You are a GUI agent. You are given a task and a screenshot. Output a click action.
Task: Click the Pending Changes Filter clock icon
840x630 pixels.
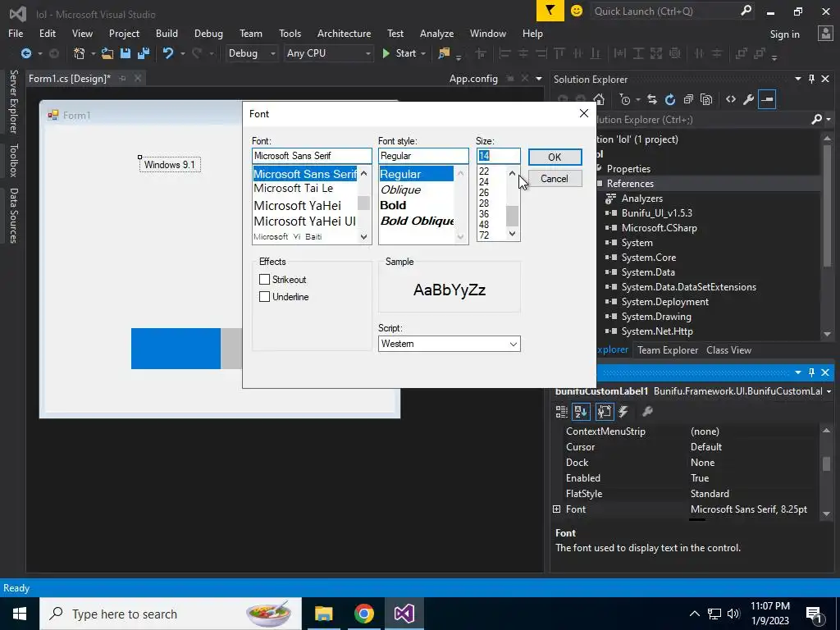(624, 99)
